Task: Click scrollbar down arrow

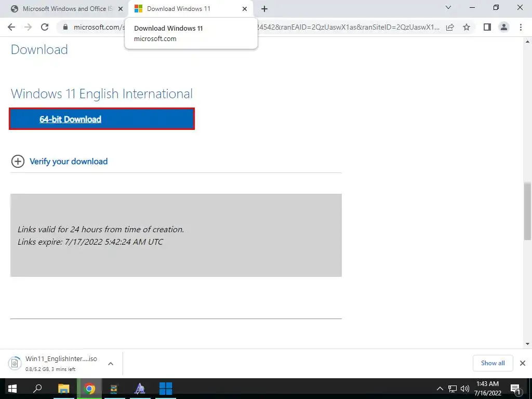Action: pyautogui.click(x=527, y=344)
